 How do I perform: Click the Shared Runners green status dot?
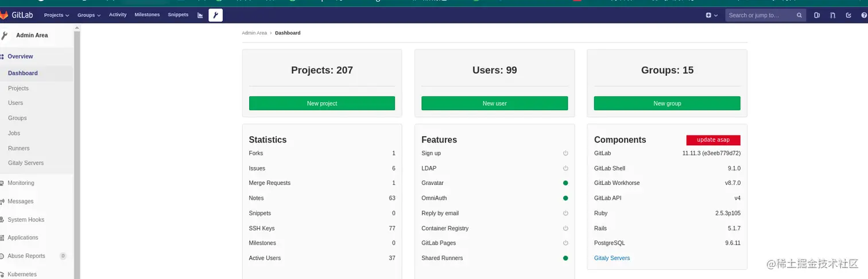pyautogui.click(x=565, y=258)
